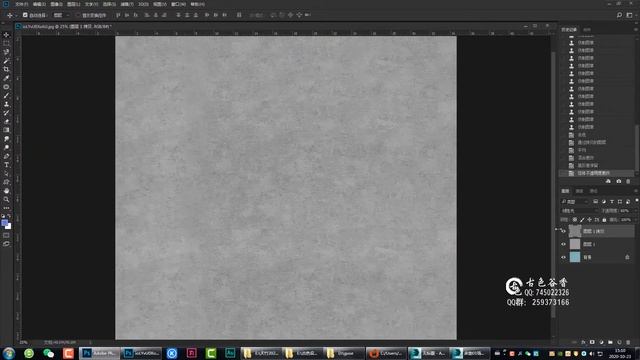Create new document from current history state
The width and height of the screenshot is (640, 360).
(609, 181)
